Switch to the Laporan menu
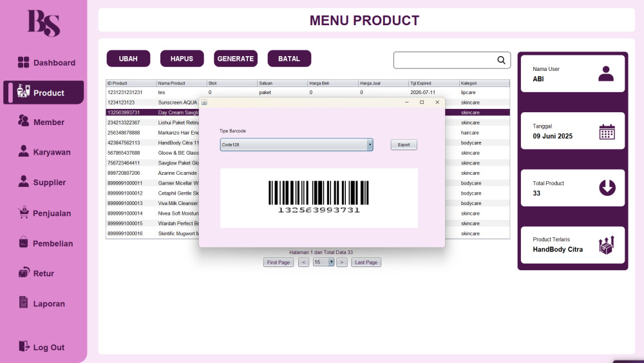The height and width of the screenshot is (363, 644). click(x=49, y=304)
